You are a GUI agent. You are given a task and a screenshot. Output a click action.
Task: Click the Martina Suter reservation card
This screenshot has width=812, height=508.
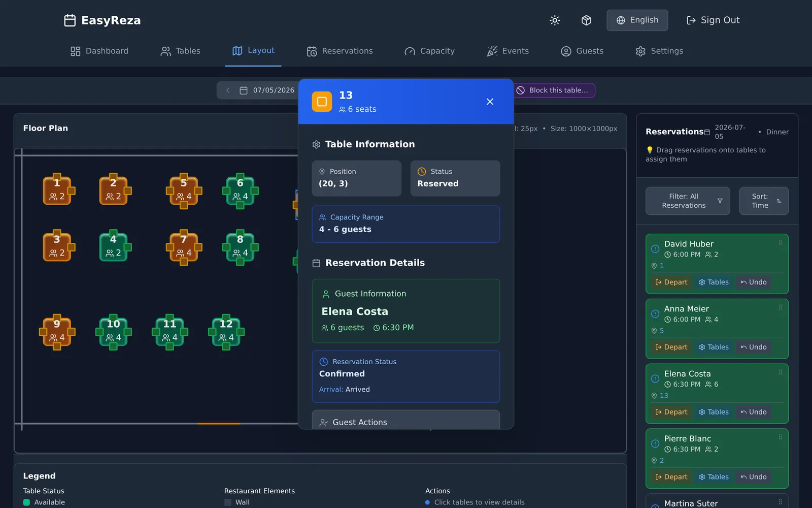pos(717,501)
